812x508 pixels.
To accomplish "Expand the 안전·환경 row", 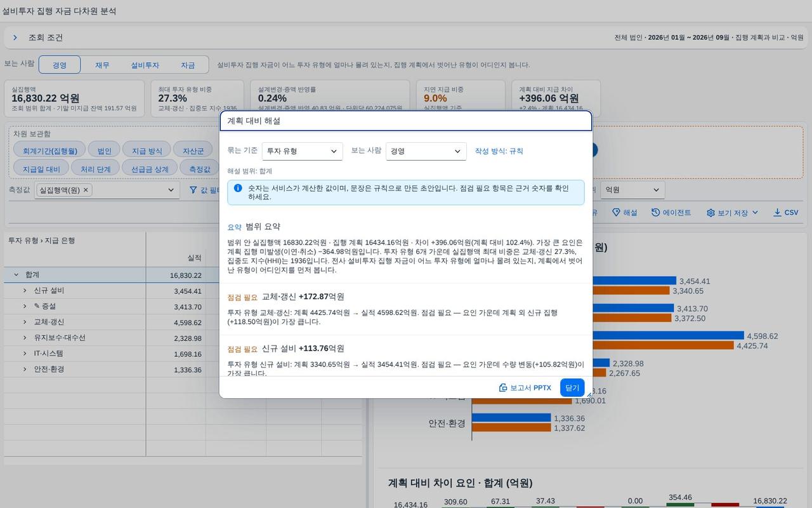I will pyautogui.click(x=25, y=369).
